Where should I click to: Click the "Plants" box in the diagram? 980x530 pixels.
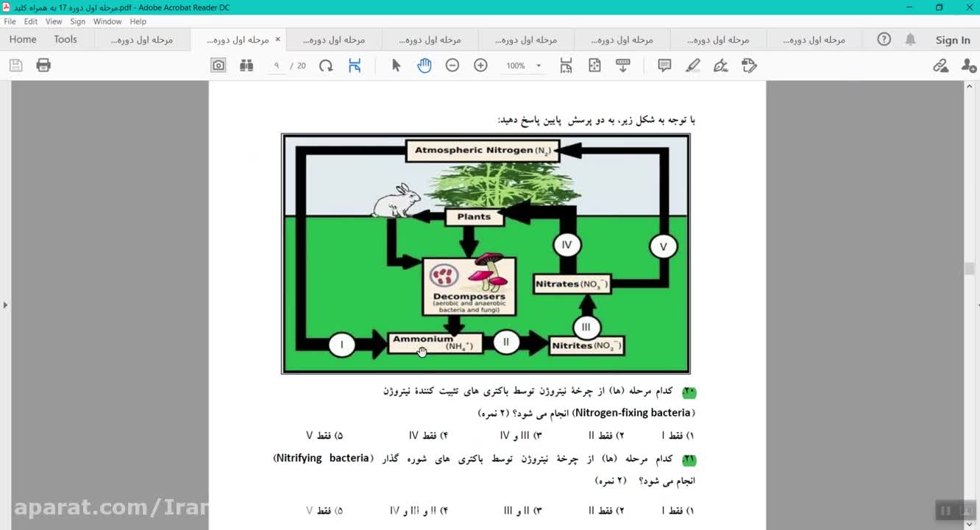pos(475,217)
